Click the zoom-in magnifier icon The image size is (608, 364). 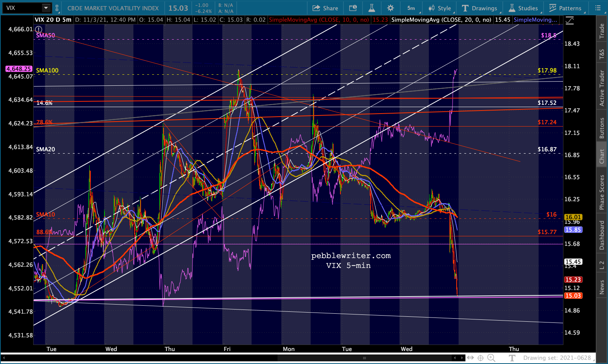(491, 358)
